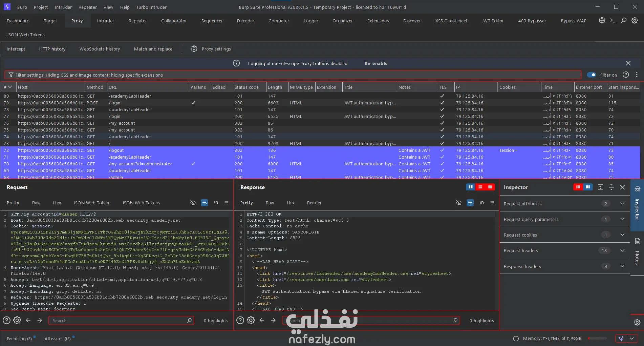Toggle word wrap in Request panel
644x346 pixels.
coord(205,203)
